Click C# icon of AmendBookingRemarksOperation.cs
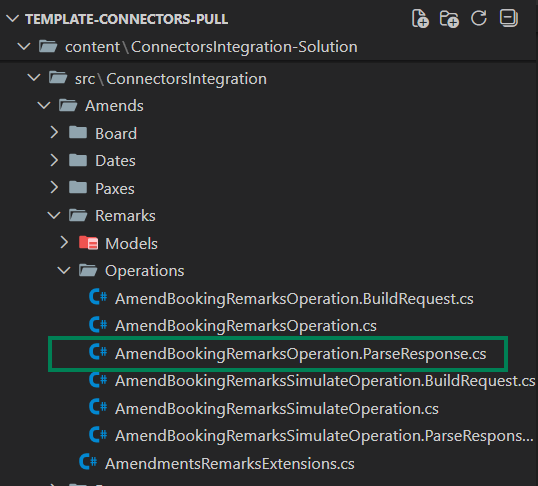The image size is (538, 486). [98, 325]
